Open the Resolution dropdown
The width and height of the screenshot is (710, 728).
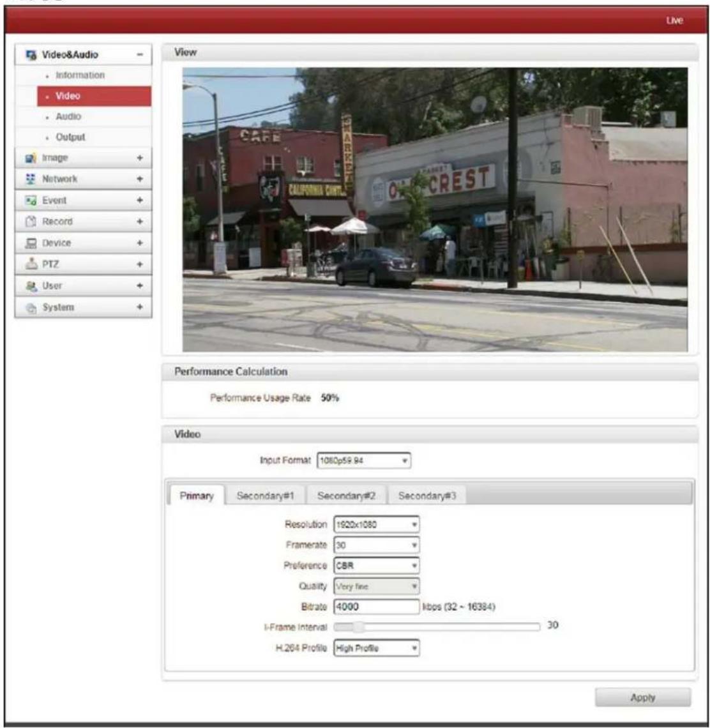pyautogui.click(x=377, y=525)
